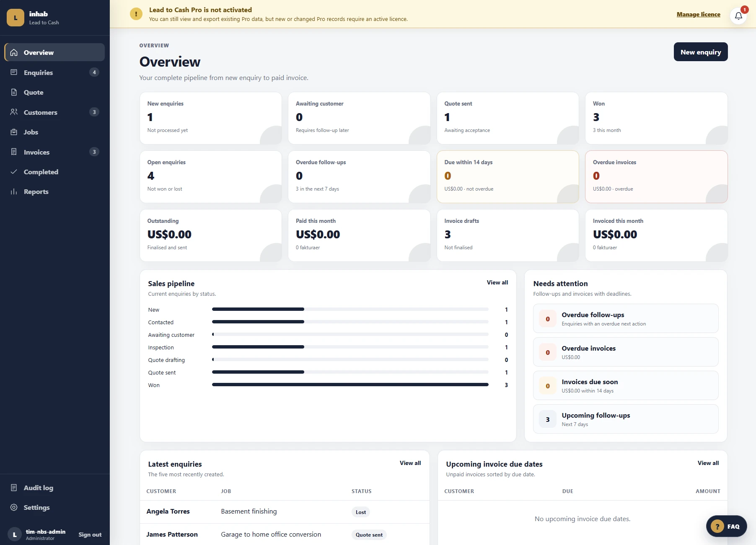Image resolution: width=756 pixels, height=545 pixels.
Task: Click James Patterson customer name
Action: pos(172,535)
